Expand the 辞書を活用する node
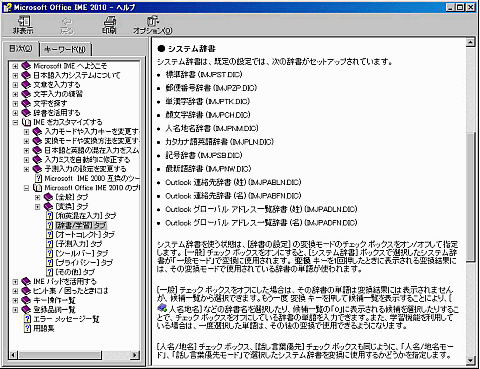Viewport: 480px width, 369px height. coord(15,113)
